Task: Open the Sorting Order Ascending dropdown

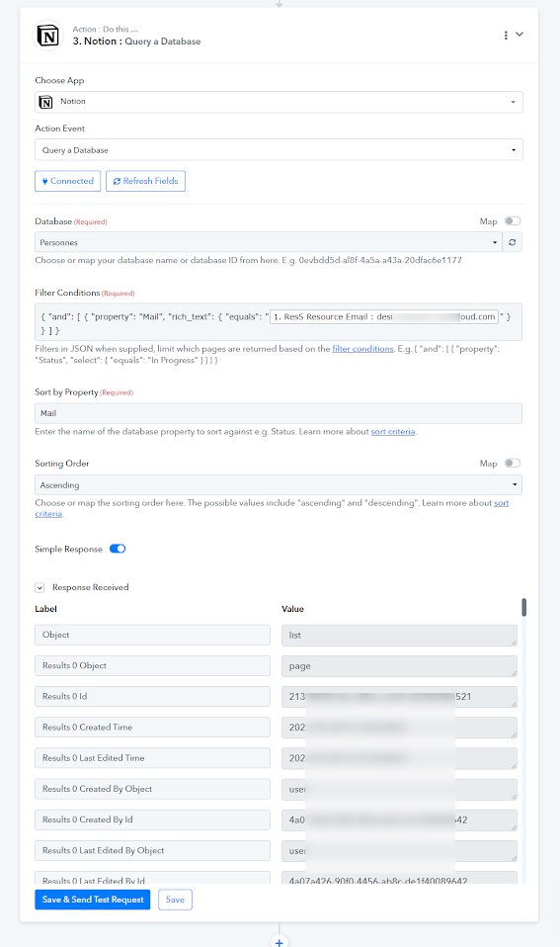Action: pyautogui.click(x=279, y=485)
